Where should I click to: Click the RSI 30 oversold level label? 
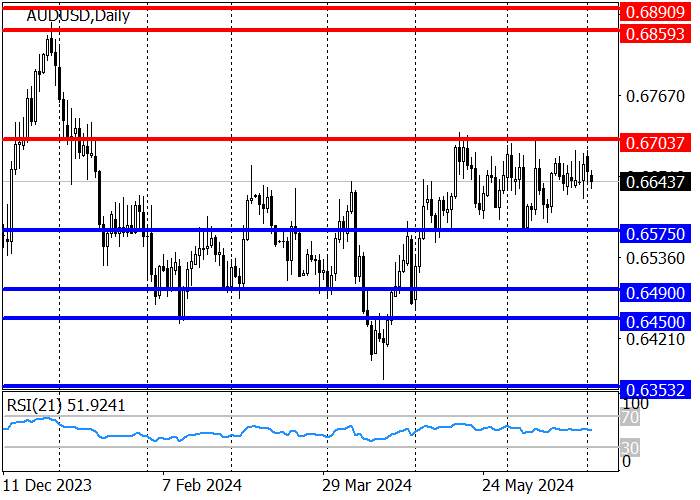(x=631, y=448)
